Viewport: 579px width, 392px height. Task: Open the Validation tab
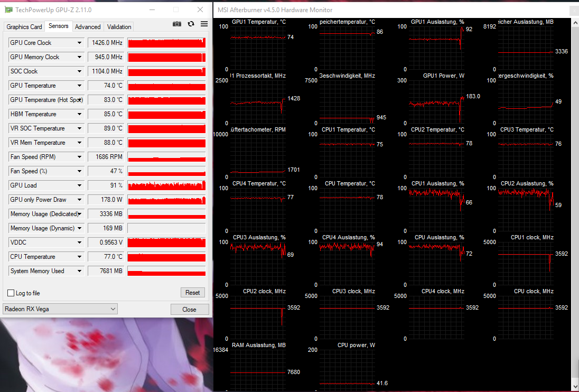[x=119, y=26]
